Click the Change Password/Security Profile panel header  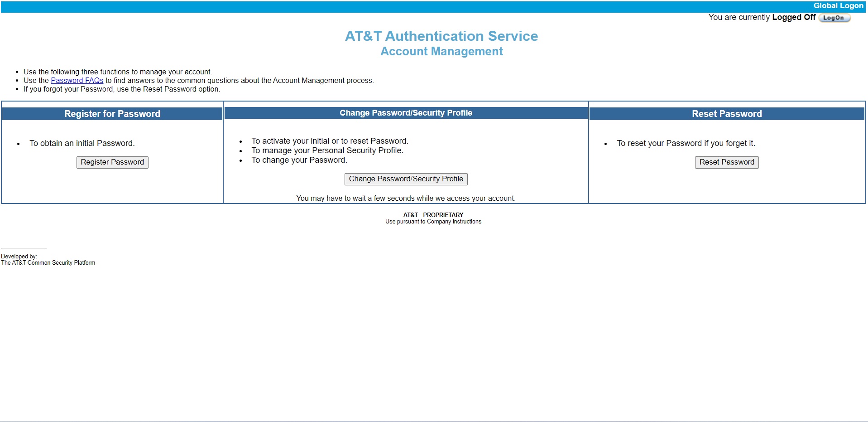point(406,113)
